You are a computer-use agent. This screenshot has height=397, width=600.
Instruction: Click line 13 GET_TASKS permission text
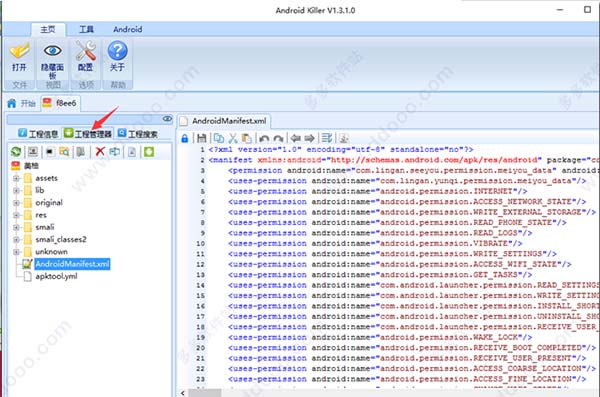pos(448,275)
